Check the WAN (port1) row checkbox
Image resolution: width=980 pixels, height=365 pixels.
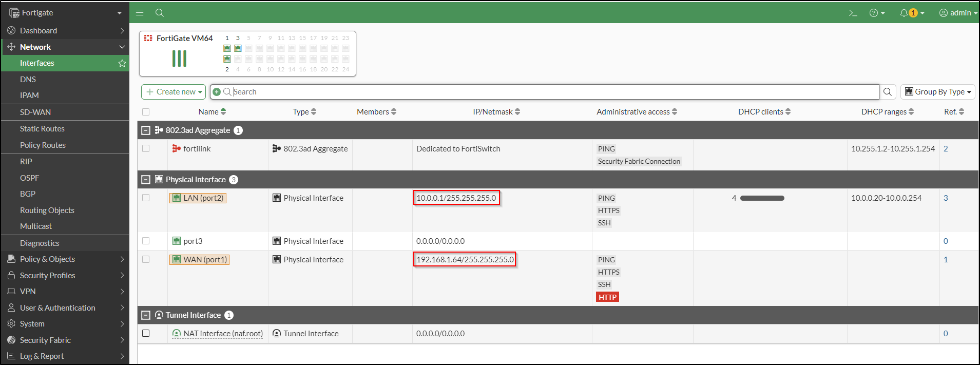pos(146,259)
